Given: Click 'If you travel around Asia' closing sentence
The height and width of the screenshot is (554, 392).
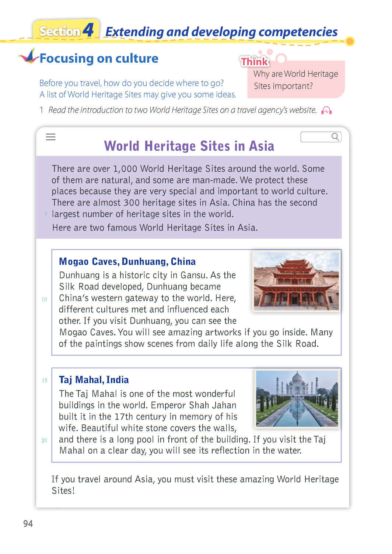Looking at the screenshot, I should click(x=195, y=485).
